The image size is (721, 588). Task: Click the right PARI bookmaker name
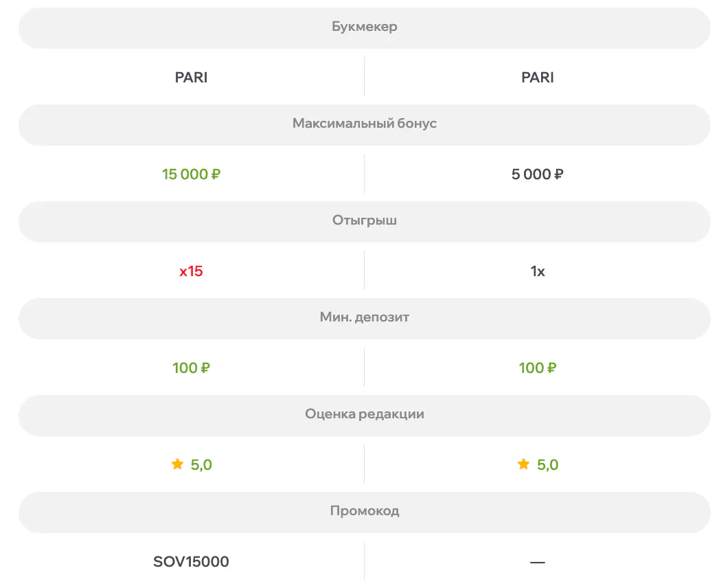(x=537, y=78)
